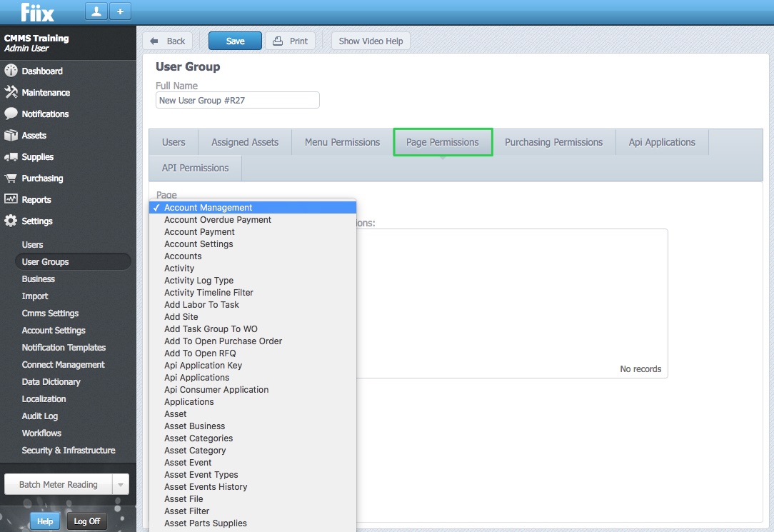Open Import in sidebar
The image size is (774, 532).
(34, 296)
